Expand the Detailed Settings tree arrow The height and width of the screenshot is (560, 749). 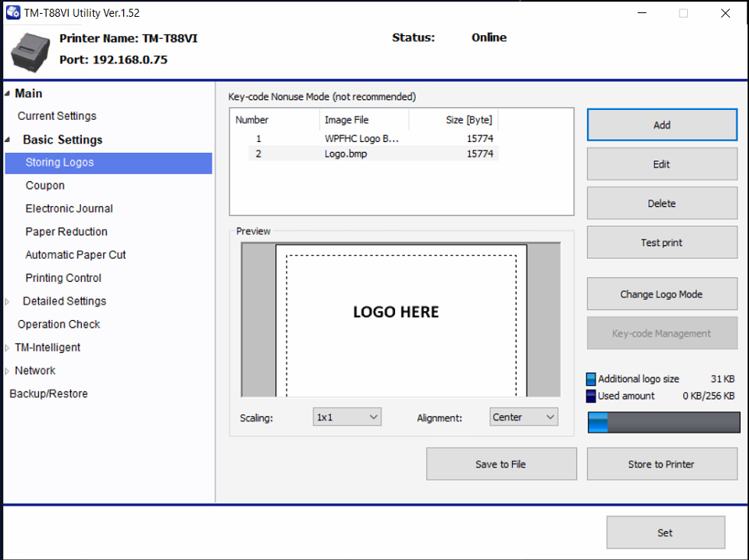(7, 302)
